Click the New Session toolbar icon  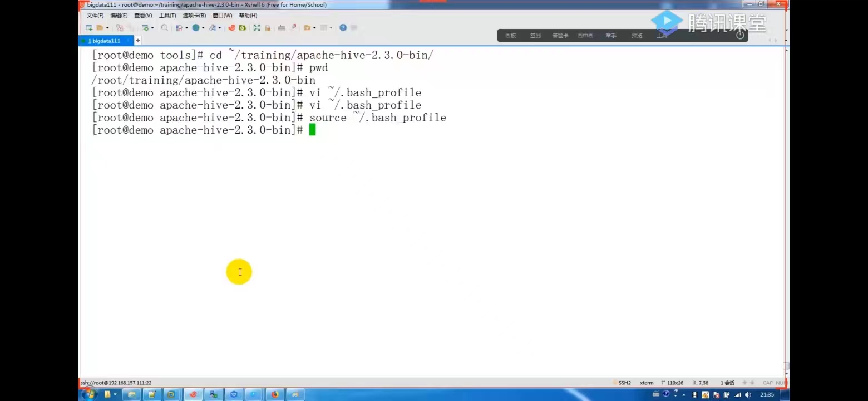89,28
